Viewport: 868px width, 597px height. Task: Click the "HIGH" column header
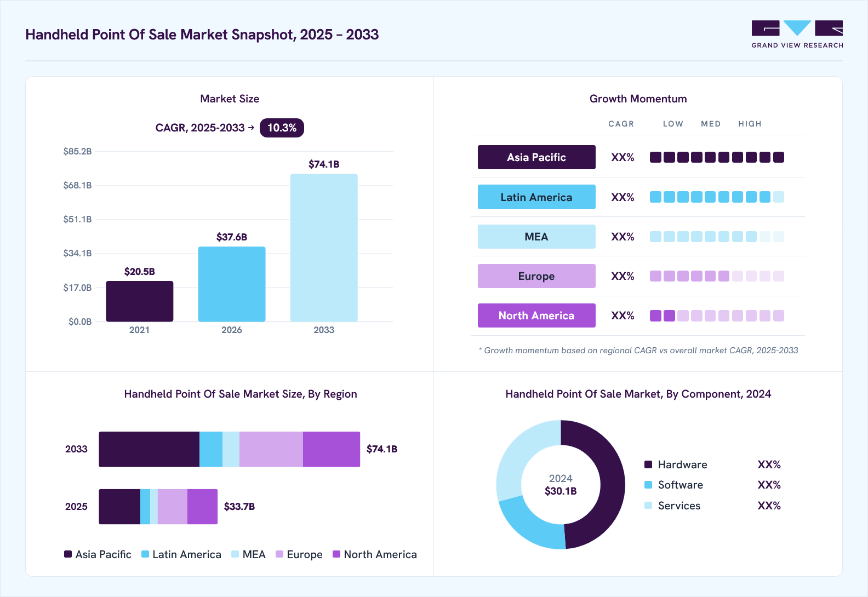click(x=750, y=124)
